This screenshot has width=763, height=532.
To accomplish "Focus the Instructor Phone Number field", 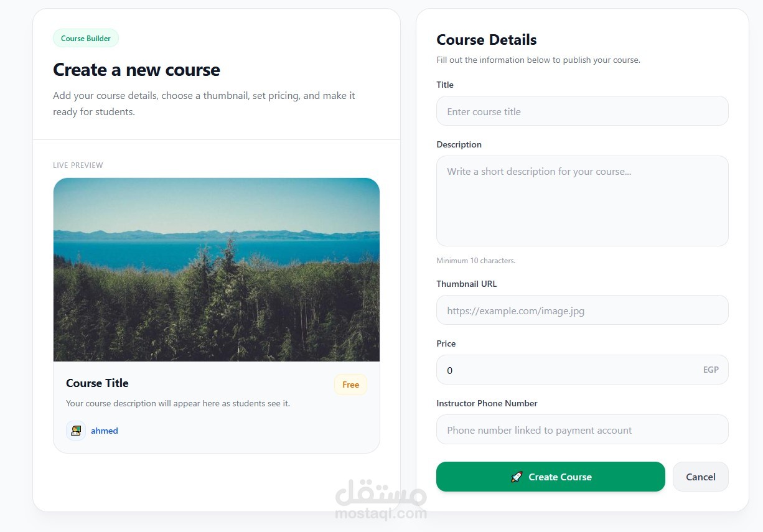I will click(x=583, y=429).
